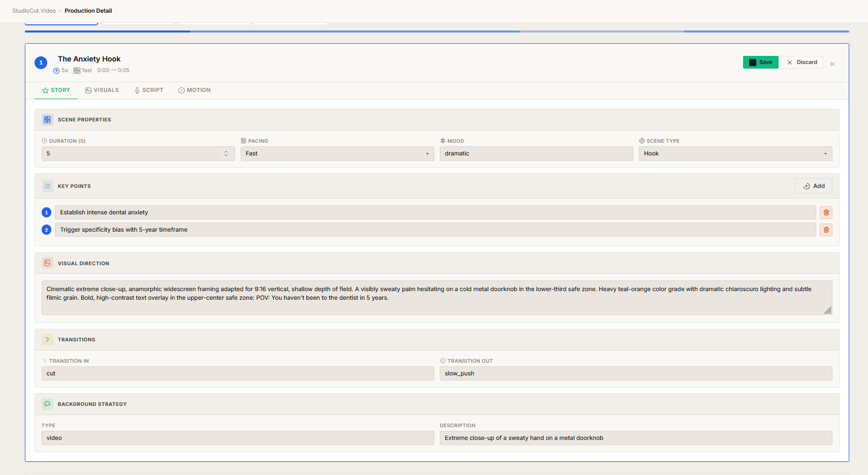Image resolution: width=868 pixels, height=475 pixels.
Task: Click the Mood field showing dramatic
Action: click(x=536, y=153)
